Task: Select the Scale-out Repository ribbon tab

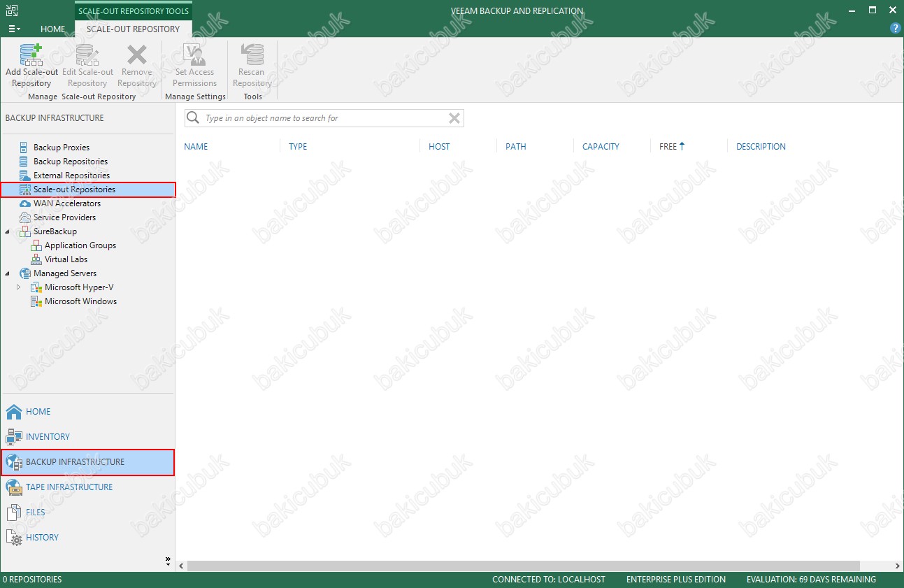Action: 133,29
